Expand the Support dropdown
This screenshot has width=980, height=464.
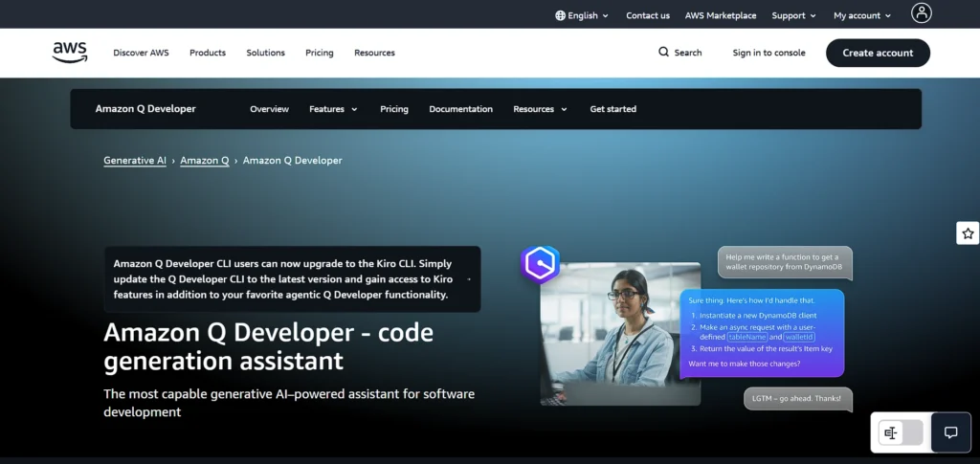(x=793, y=15)
